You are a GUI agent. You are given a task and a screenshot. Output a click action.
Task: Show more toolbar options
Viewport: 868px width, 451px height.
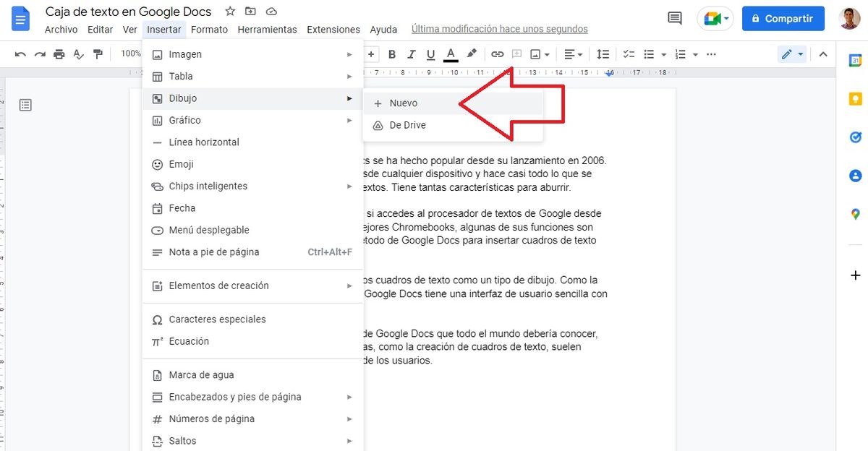click(x=711, y=54)
